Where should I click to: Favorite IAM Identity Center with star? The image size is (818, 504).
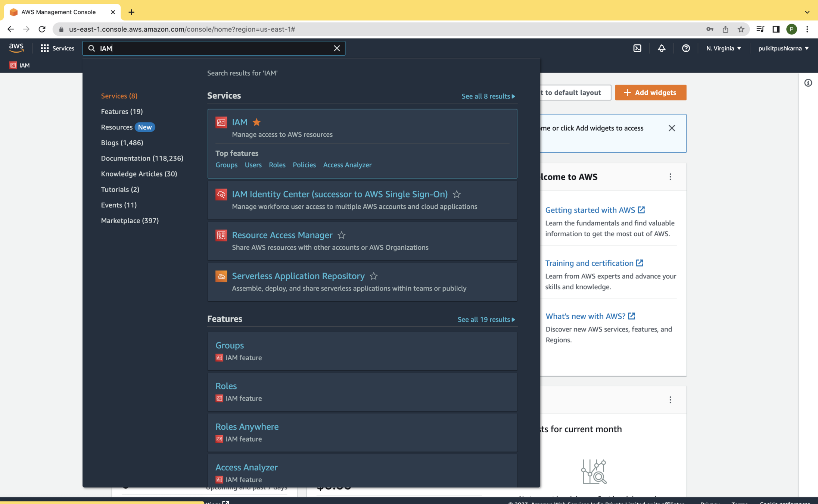tap(456, 194)
